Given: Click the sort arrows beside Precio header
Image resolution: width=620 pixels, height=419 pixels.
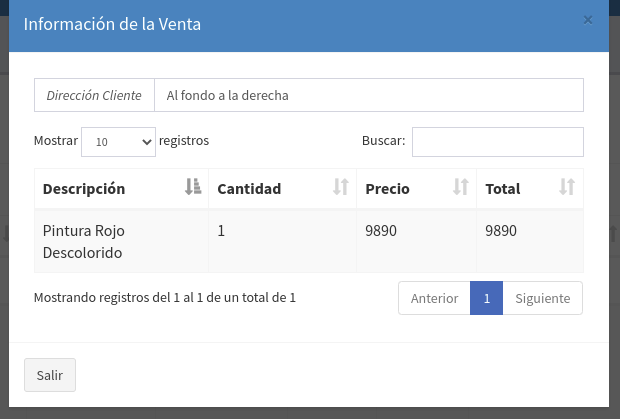Looking at the screenshot, I should [x=461, y=187].
